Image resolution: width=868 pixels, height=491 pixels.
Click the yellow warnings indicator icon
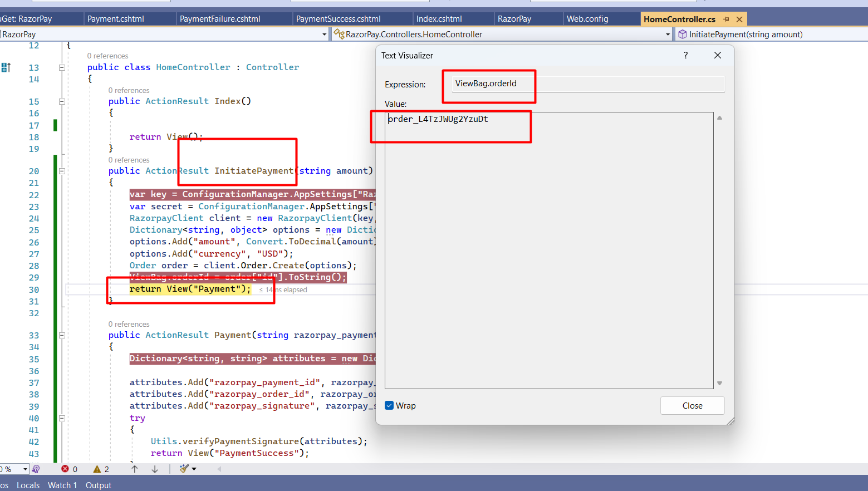pyautogui.click(x=97, y=469)
